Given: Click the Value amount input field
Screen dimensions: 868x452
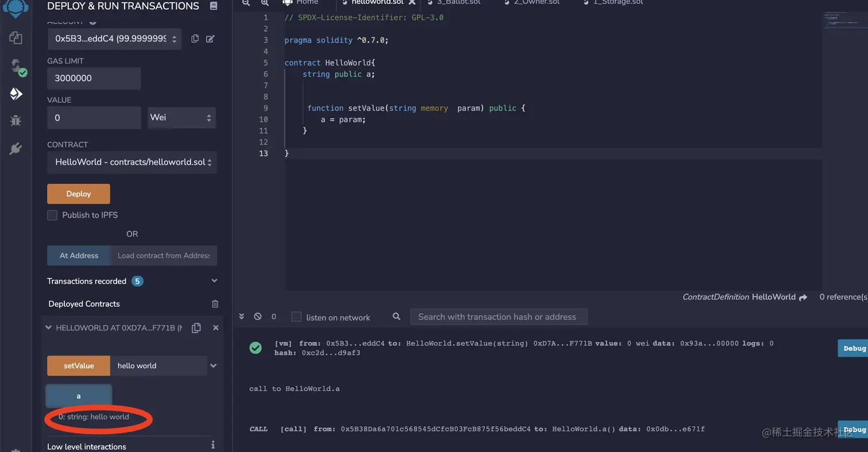Looking at the screenshot, I should 94,118.
